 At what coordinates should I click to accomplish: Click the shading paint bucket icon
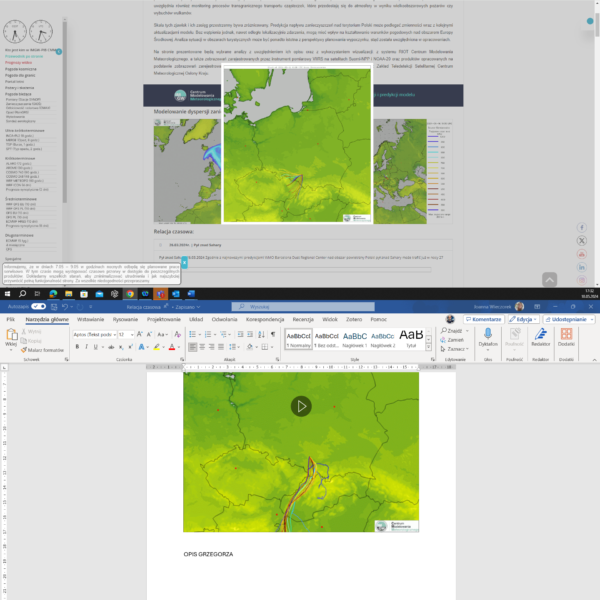tap(249, 347)
